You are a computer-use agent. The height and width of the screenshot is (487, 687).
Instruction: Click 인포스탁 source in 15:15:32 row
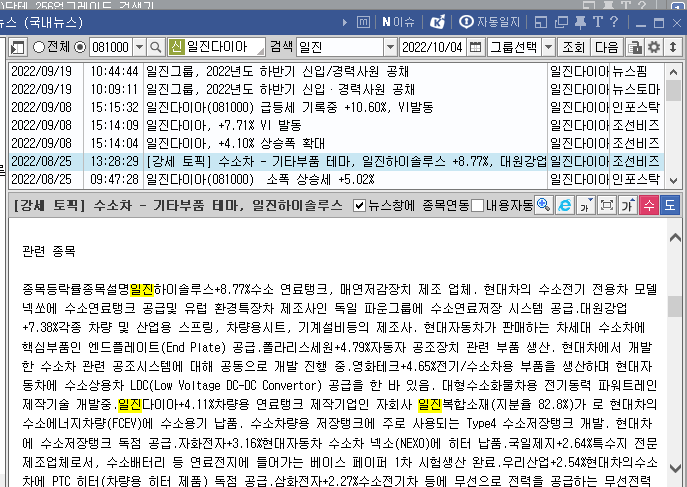click(x=636, y=107)
